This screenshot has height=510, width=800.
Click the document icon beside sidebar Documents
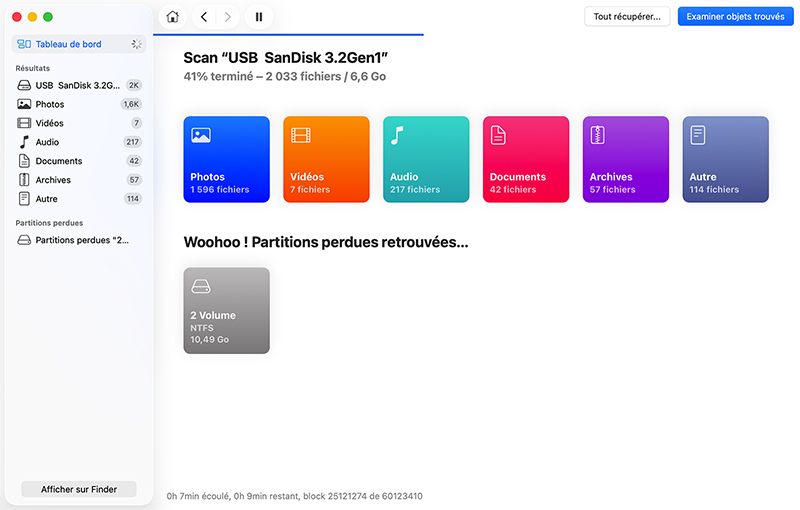24,161
